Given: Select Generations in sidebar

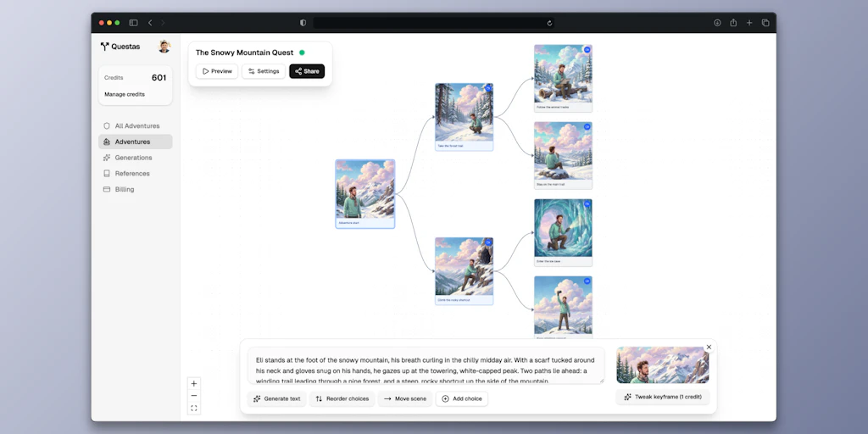Looking at the screenshot, I should point(133,158).
